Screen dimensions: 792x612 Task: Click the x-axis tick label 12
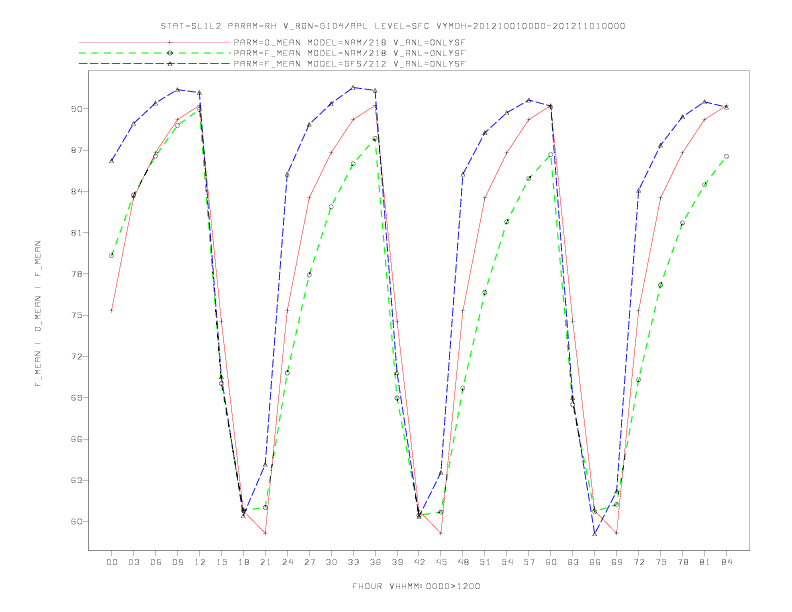click(x=200, y=562)
